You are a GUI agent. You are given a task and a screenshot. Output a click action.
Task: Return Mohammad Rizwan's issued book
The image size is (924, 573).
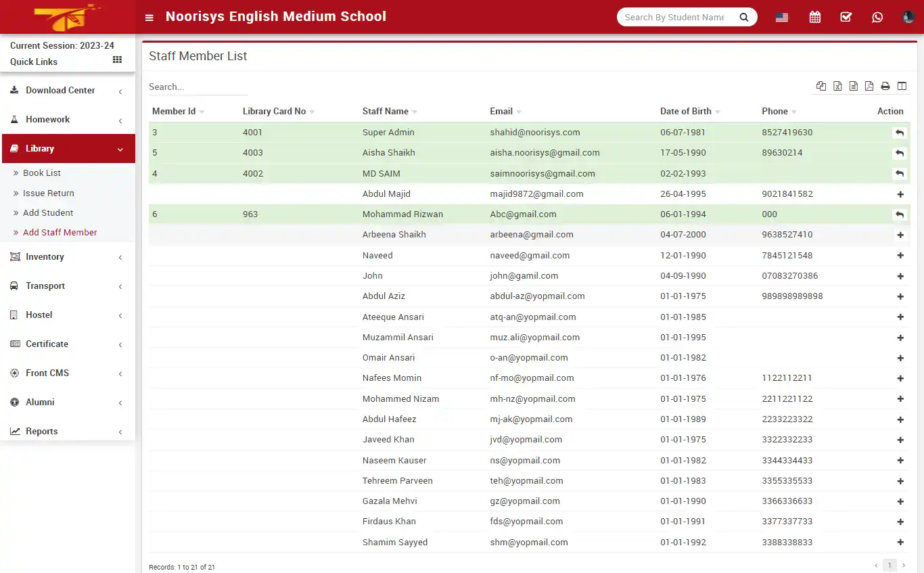point(900,214)
